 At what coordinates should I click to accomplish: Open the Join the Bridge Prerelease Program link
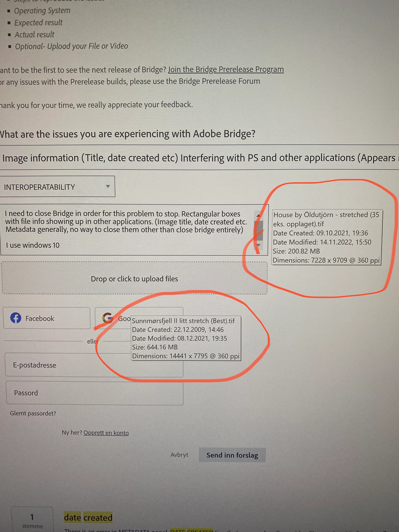pos(226,69)
